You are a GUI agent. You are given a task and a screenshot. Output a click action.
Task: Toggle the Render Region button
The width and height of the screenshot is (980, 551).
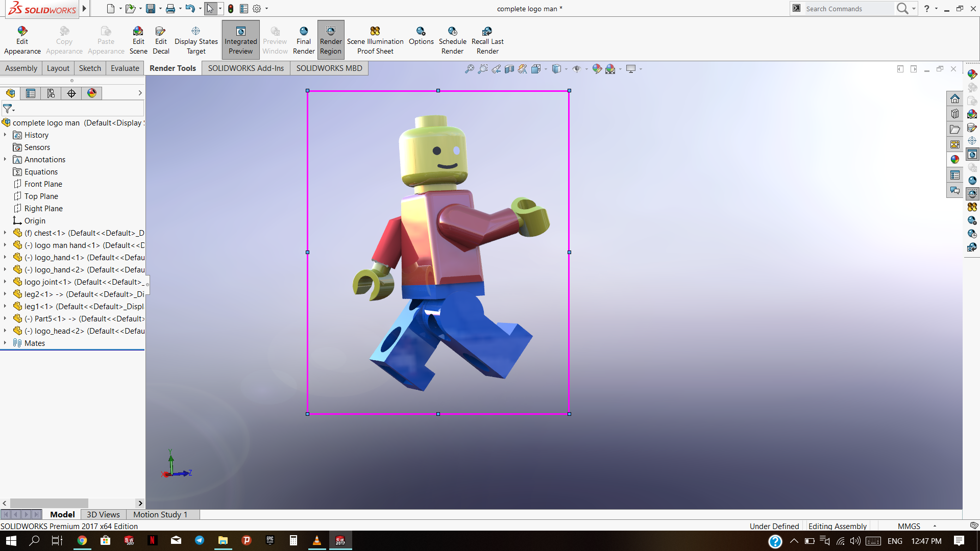point(331,40)
